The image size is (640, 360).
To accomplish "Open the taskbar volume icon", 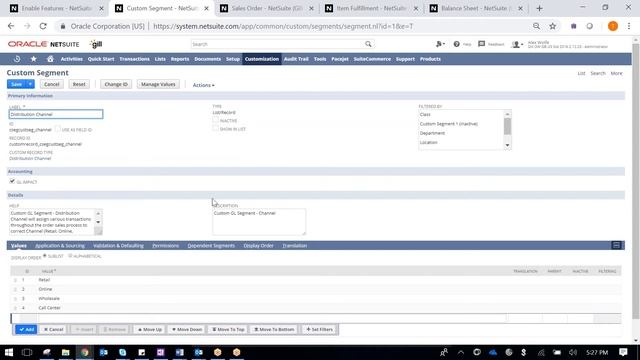I will click(573, 352).
